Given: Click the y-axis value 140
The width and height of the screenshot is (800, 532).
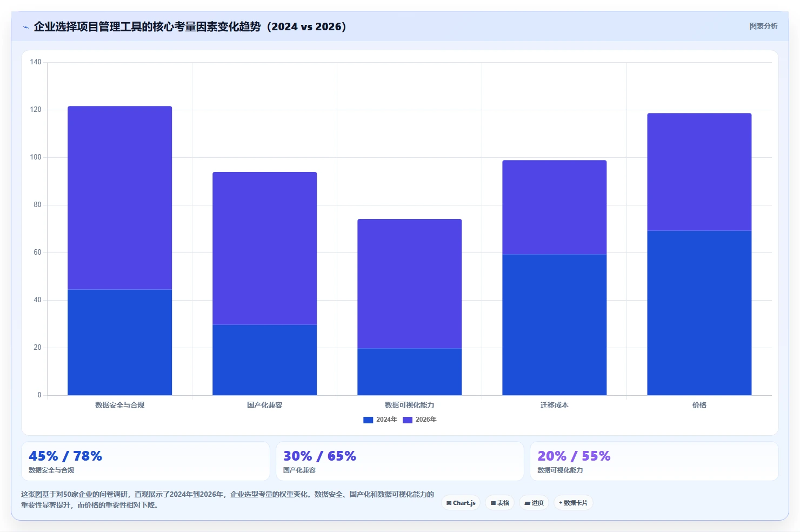Looking at the screenshot, I should click(36, 62).
